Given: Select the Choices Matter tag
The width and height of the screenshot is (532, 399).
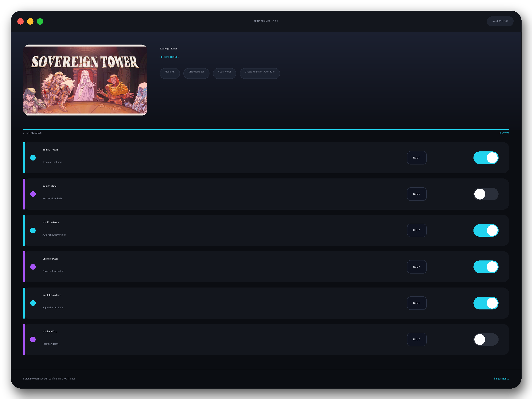Looking at the screenshot, I should 196,73.
